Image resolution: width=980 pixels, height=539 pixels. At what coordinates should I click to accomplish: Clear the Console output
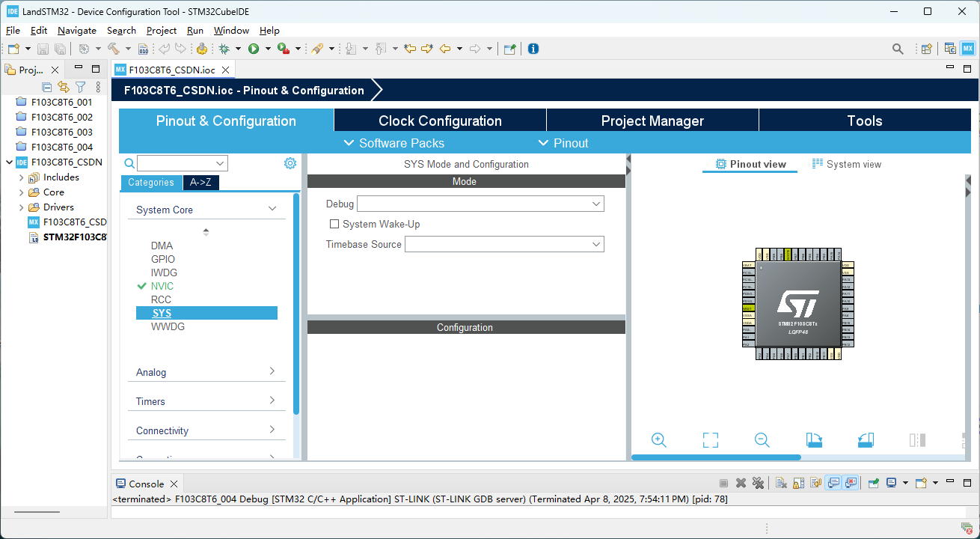pyautogui.click(x=781, y=483)
